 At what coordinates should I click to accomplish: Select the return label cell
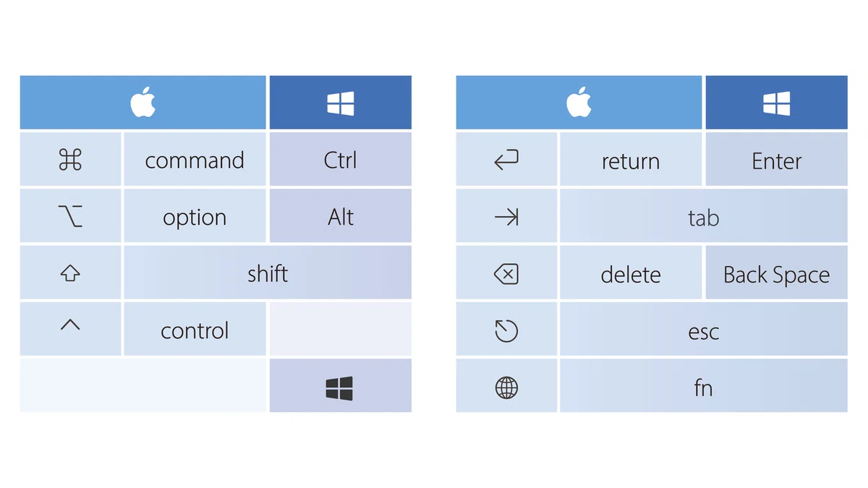tap(631, 159)
